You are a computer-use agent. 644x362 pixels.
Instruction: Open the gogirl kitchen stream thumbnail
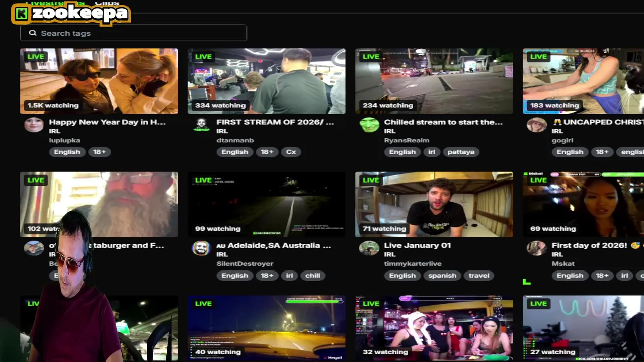point(583,81)
